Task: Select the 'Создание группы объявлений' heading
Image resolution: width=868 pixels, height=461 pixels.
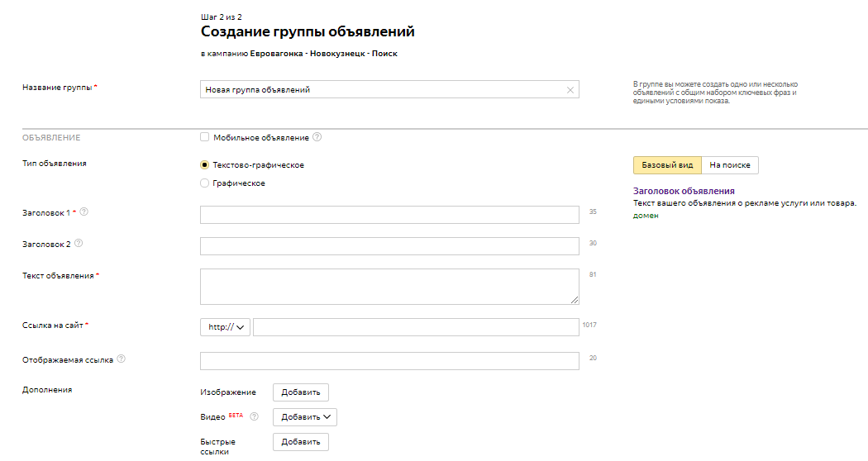Action: [x=308, y=31]
